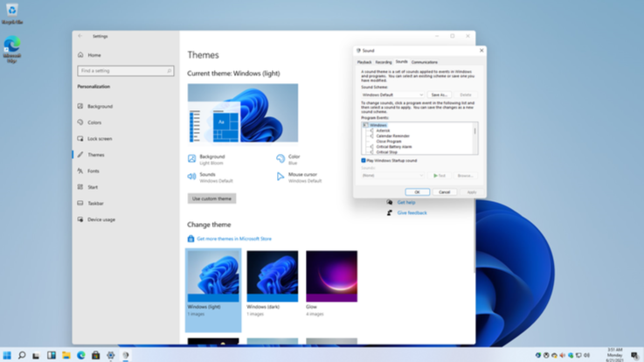Launch Microsoft Edge from the taskbar
Screen dimensions: 644x362
(x=81, y=355)
